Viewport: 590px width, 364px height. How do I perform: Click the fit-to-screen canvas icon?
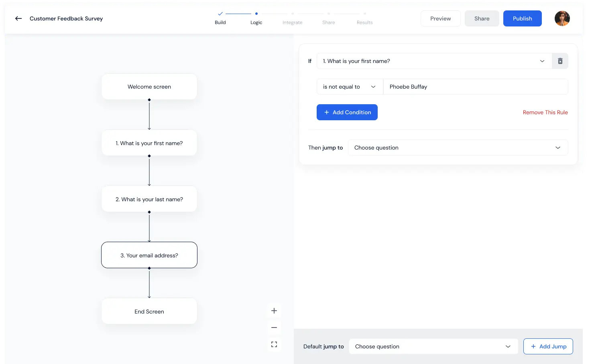pos(274,344)
